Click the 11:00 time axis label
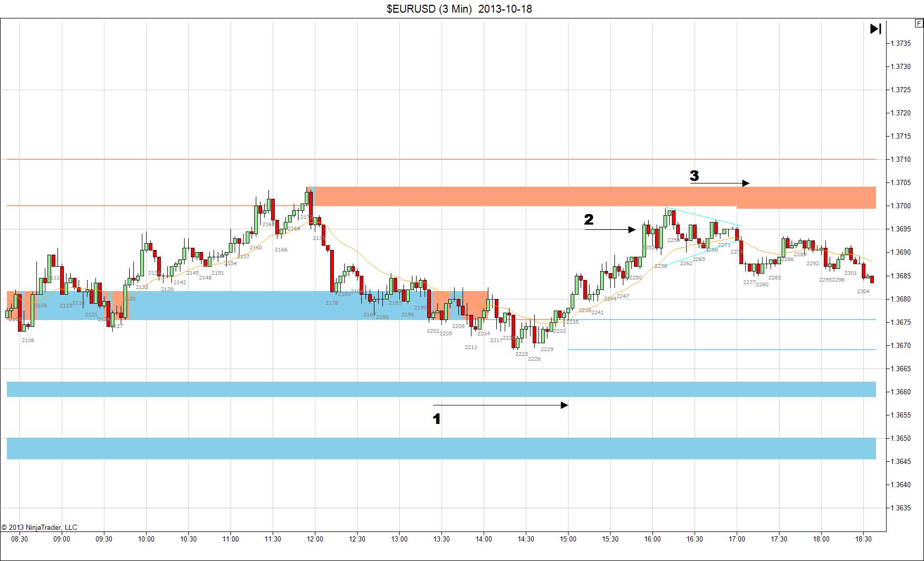The image size is (924, 561). 230,539
